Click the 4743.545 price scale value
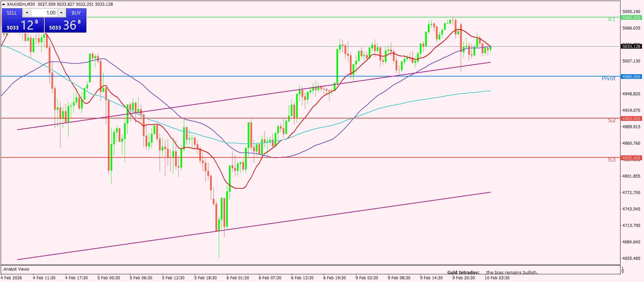Screen dimensions: 644x282 click(x=631, y=209)
